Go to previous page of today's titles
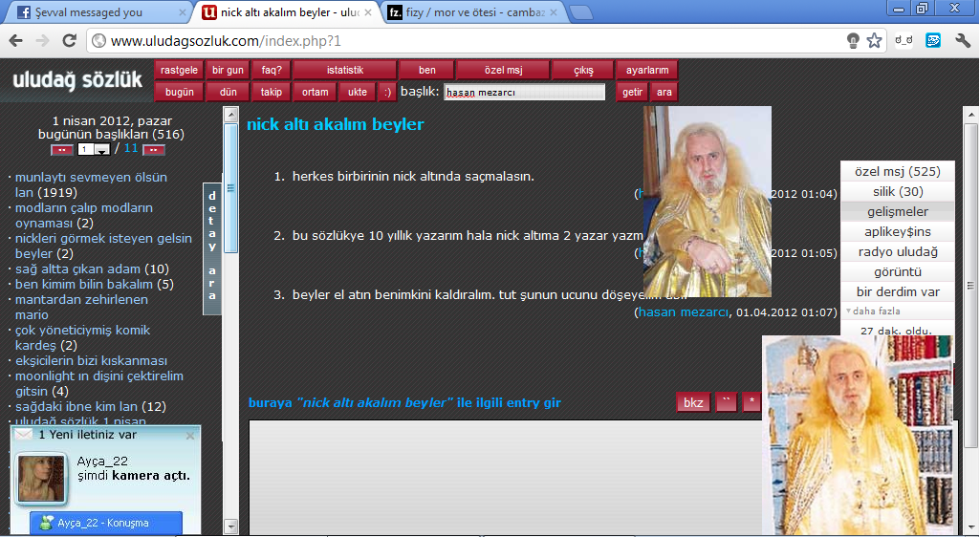 coord(62,150)
